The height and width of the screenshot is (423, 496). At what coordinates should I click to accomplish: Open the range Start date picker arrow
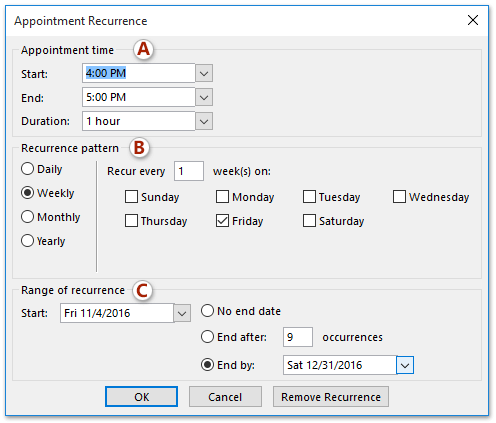pos(182,313)
